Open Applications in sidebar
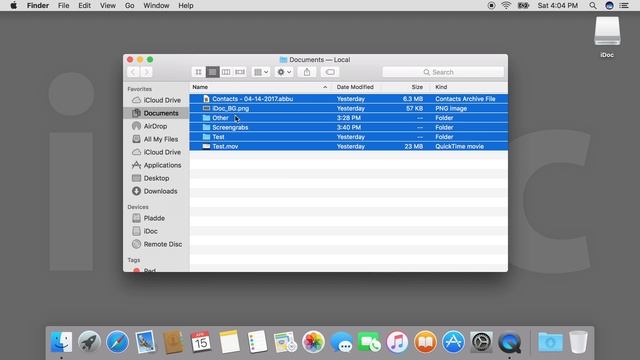 156,165
